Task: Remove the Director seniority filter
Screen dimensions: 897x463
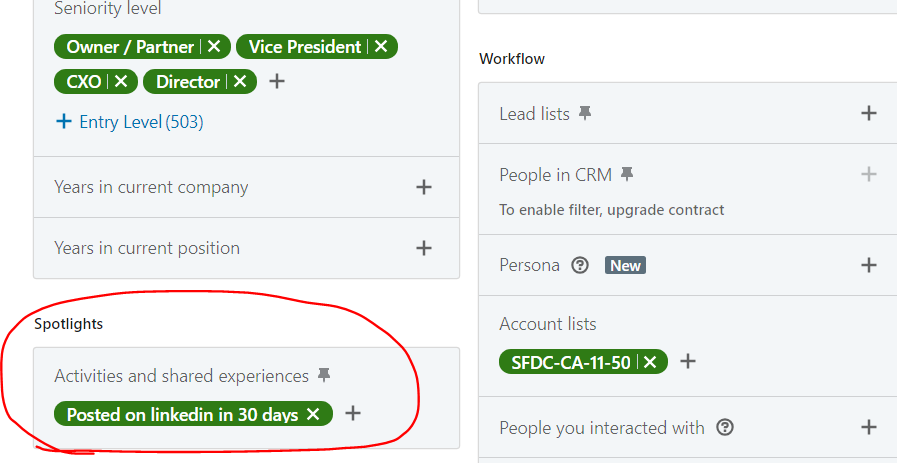Action: [240, 82]
